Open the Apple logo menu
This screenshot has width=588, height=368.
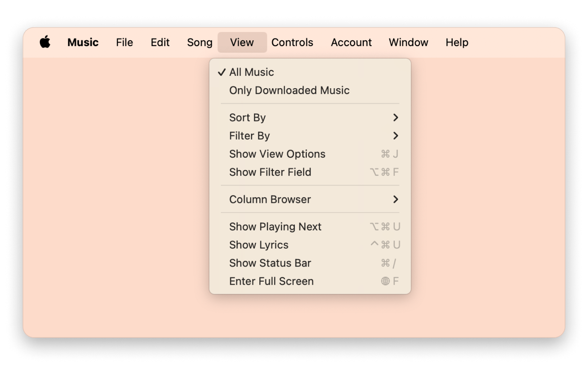pyautogui.click(x=45, y=42)
